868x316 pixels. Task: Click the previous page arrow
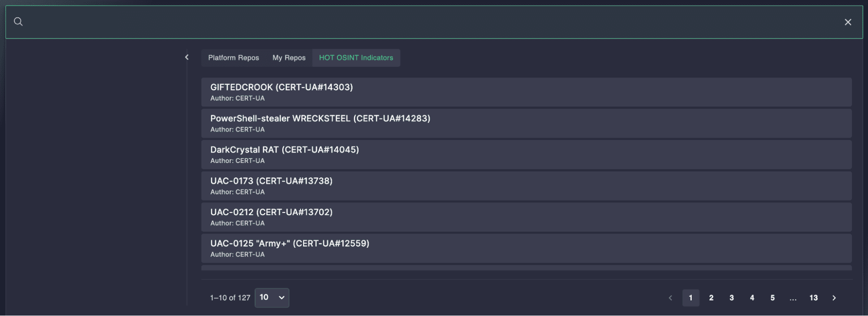[x=670, y=298]
